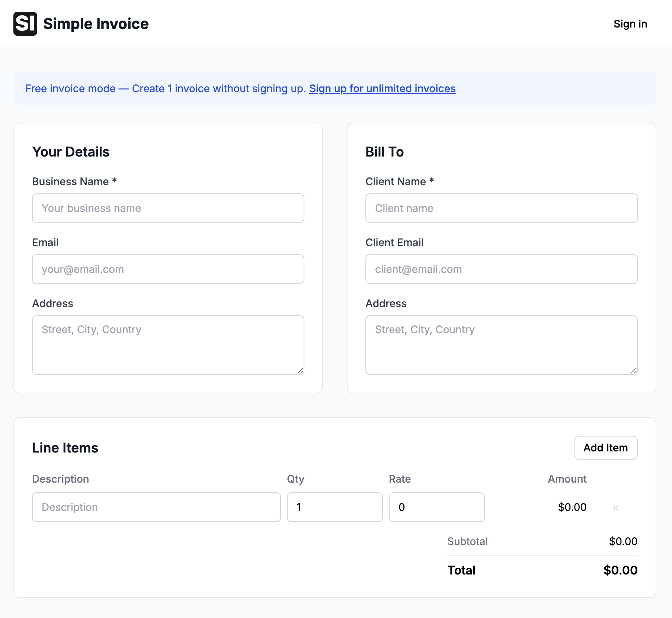Click the Rate input field
Image resolution: width=672 pixels, height=618 pixels.
point(436,507)
